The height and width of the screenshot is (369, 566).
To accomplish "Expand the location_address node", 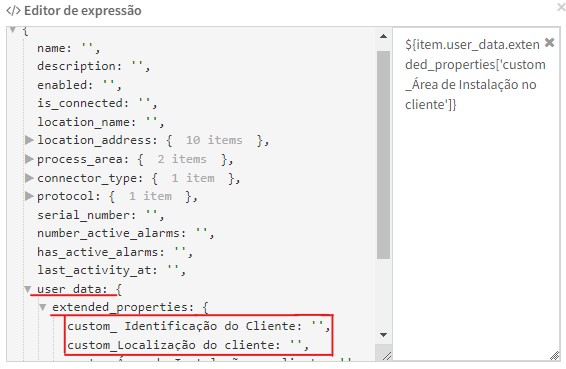I will point(29,140).
